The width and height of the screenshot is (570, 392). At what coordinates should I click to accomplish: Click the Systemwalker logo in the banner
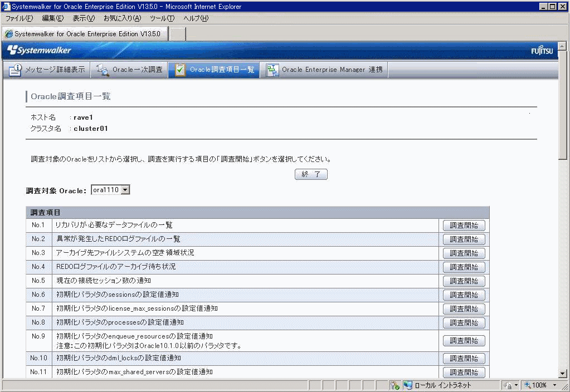[x=39, y=50]
